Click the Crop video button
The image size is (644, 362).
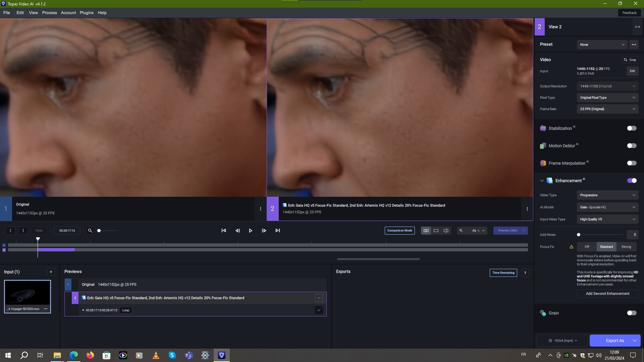(630, 60)
